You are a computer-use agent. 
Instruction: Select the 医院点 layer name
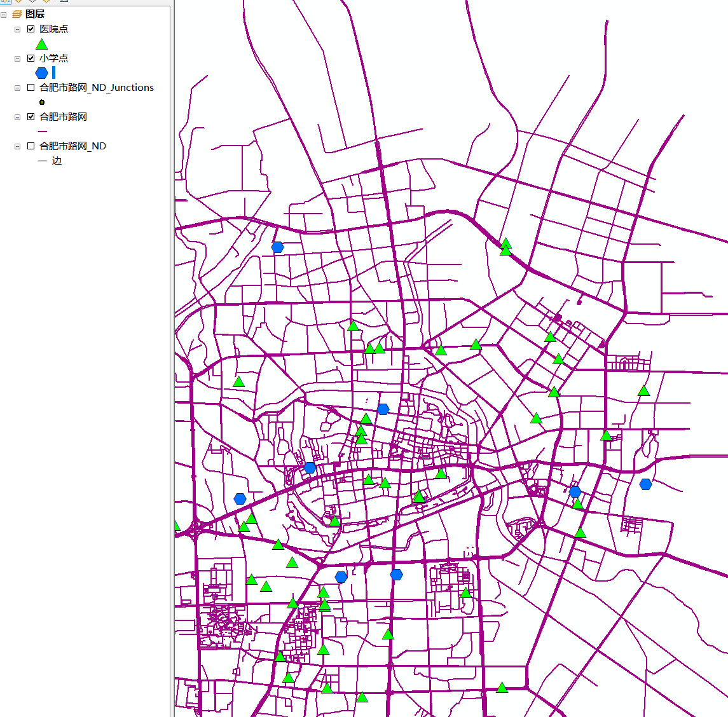54,29
